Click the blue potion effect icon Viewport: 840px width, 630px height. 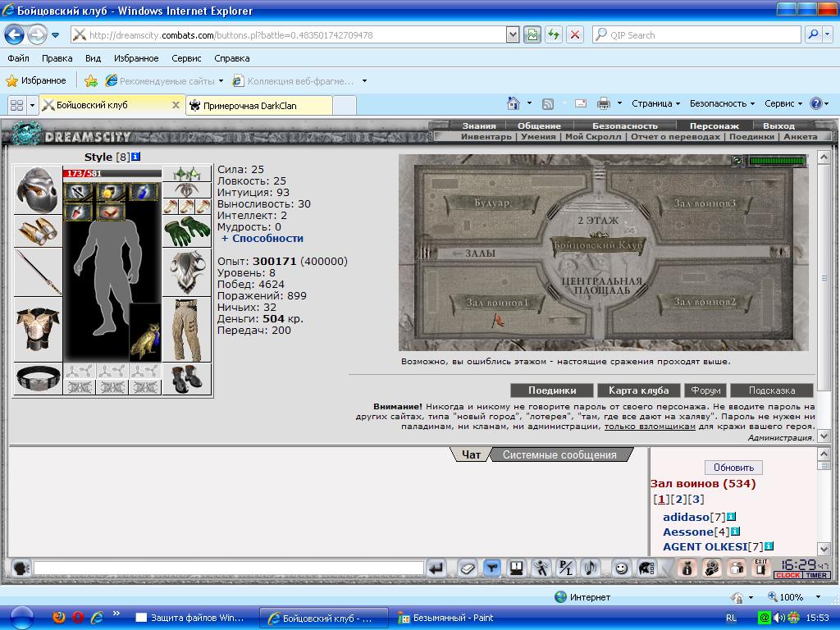[144, 191]
